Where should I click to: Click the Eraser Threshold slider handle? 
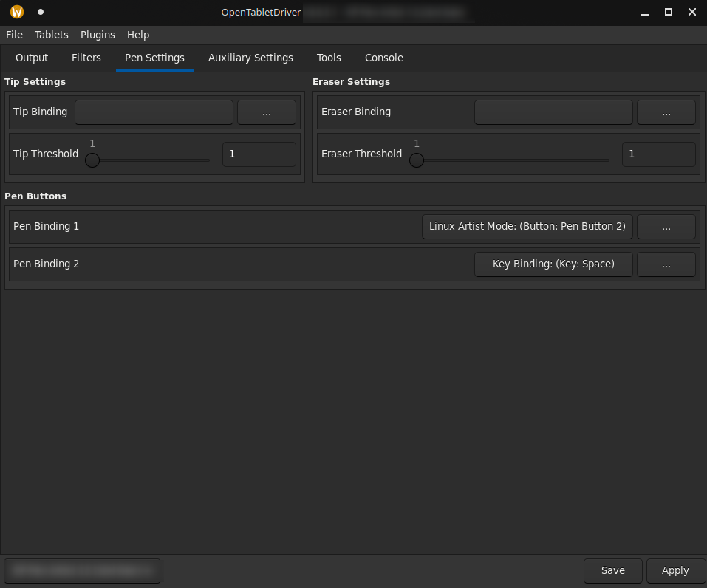pos(417,160)
